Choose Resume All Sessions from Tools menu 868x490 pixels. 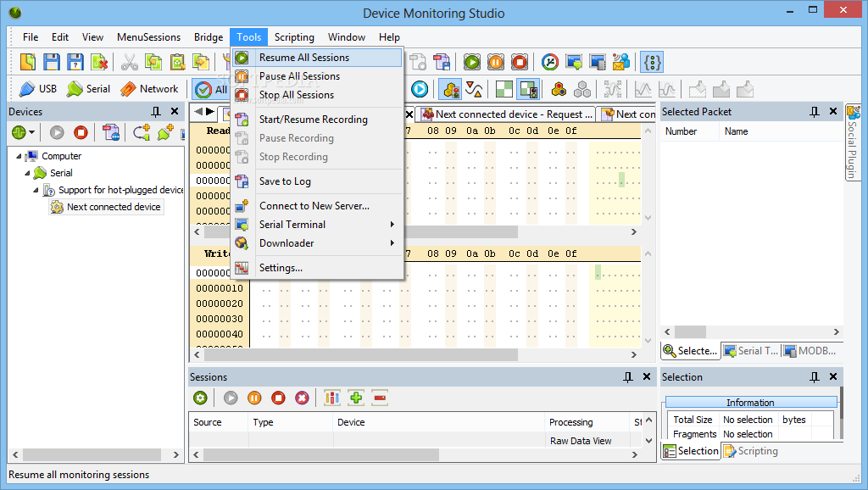point(317,58)
